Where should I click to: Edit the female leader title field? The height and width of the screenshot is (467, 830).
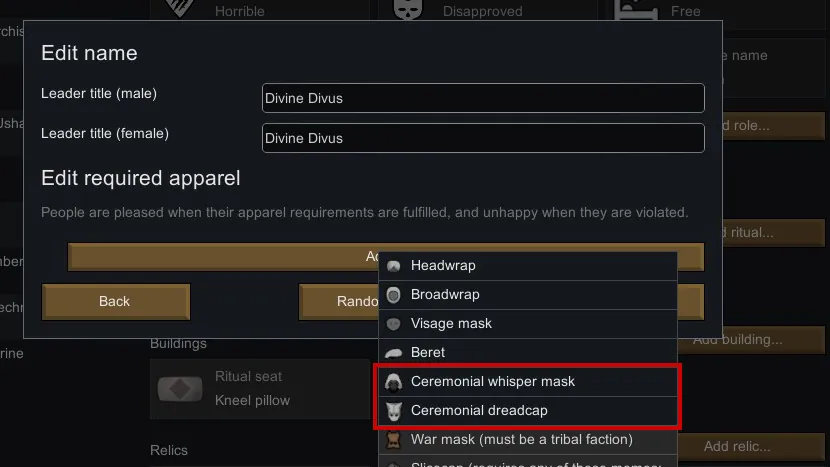click(x=483, y=138)
